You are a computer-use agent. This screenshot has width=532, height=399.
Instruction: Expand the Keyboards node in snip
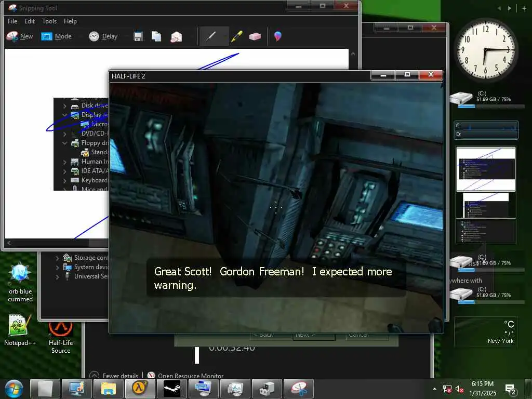(64, 180)
